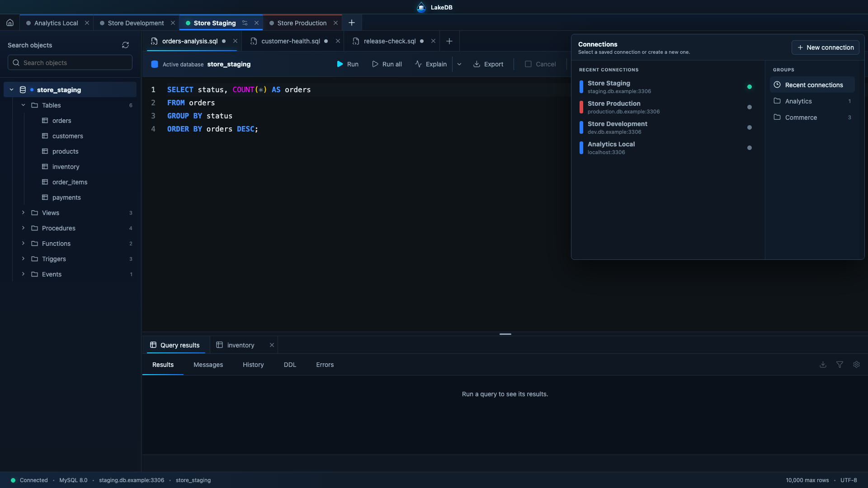Add a new connection tab
The width and height of the screenshot is (868, 488).
(352, 23)
